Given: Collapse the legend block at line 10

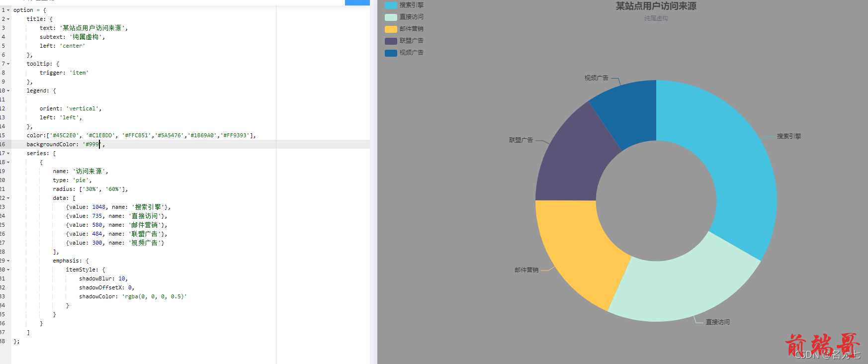Looking at the screenshot, I should coord(8,91).
